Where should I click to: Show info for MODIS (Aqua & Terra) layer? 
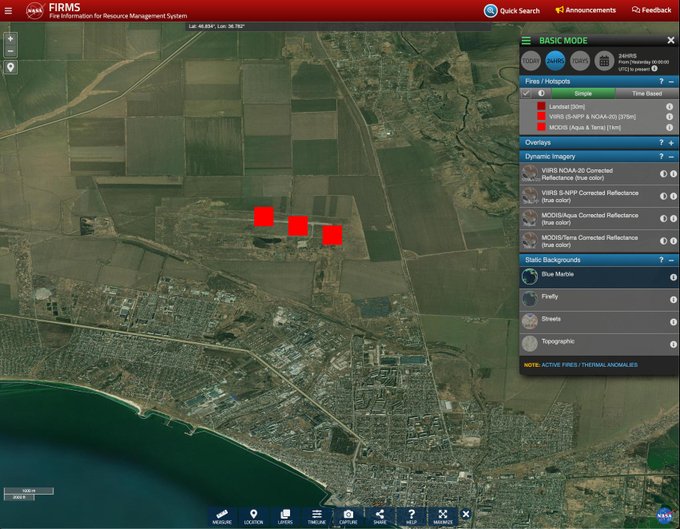pos(670,127)
